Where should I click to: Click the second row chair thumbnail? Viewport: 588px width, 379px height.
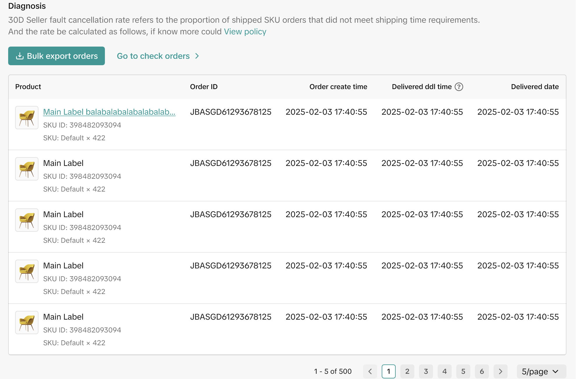coord(27,169)
